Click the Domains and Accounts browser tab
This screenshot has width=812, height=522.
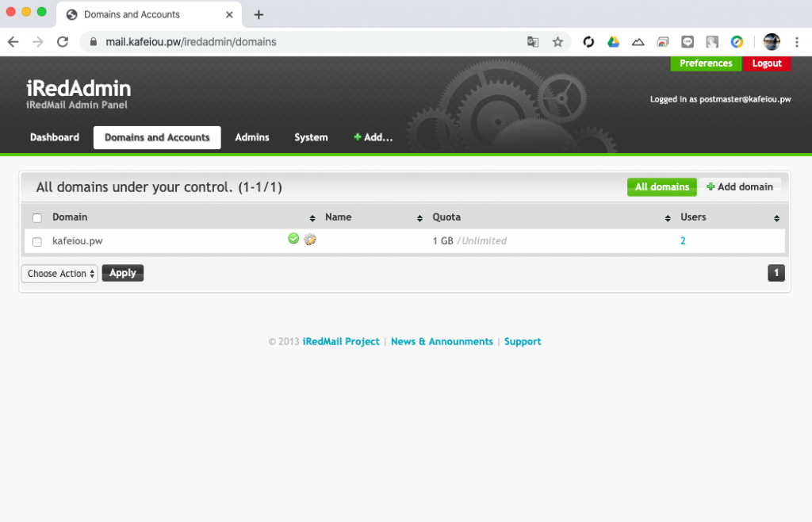148,14
